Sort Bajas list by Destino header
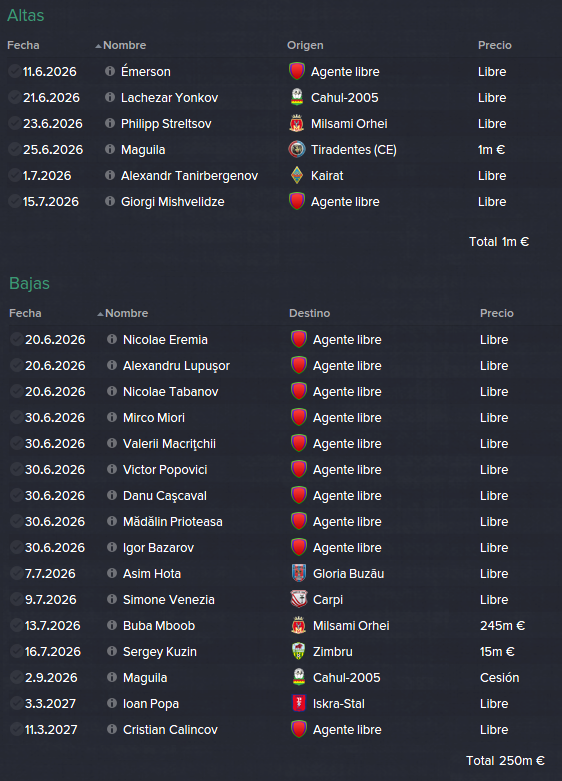This screenshot has width=562, height=781. coord(309,313)
